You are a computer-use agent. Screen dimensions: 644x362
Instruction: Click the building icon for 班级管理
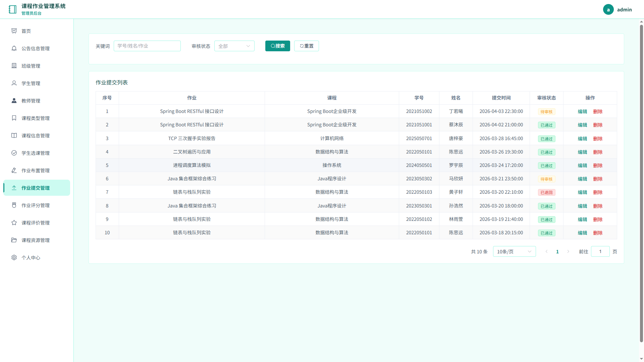(14, 66)
